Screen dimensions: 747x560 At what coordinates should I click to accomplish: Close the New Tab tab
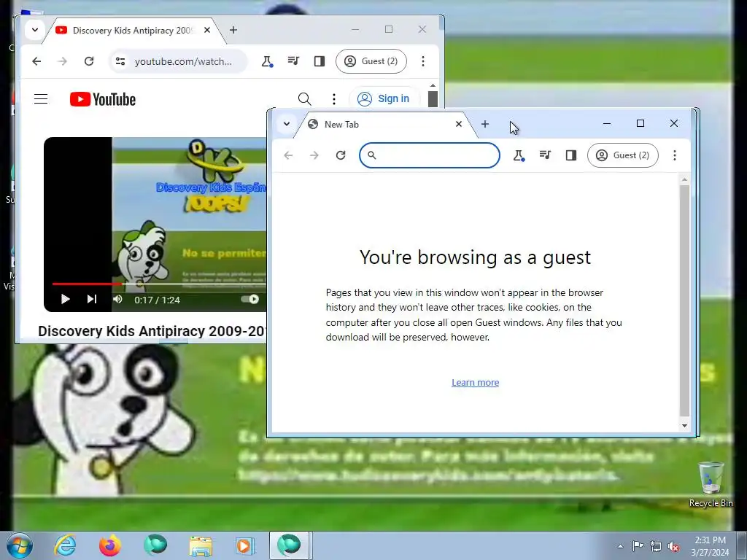coord(459,124)
